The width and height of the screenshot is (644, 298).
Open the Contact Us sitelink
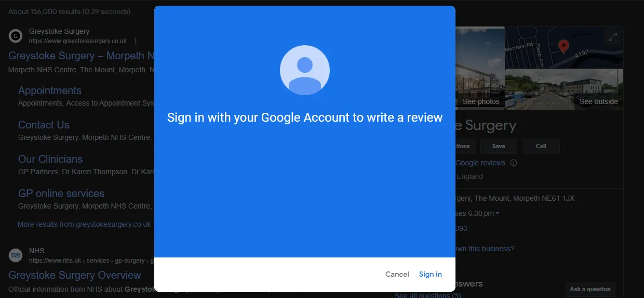(44, 125)
